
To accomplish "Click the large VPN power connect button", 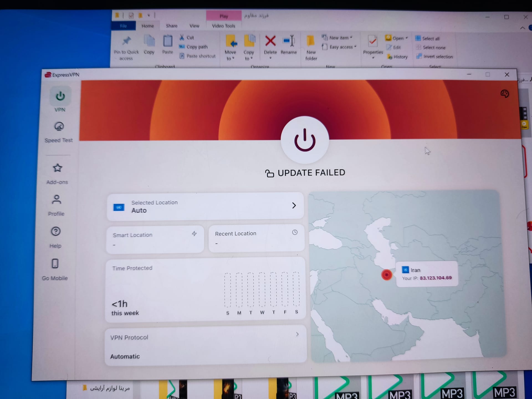I will tap(305, 140).
